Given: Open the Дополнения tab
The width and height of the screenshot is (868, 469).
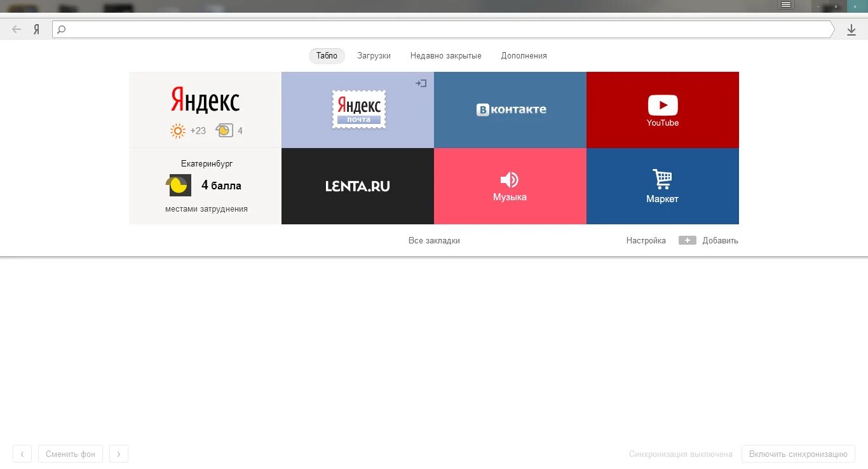Looking at the screenshot, I should coord(524,56).
